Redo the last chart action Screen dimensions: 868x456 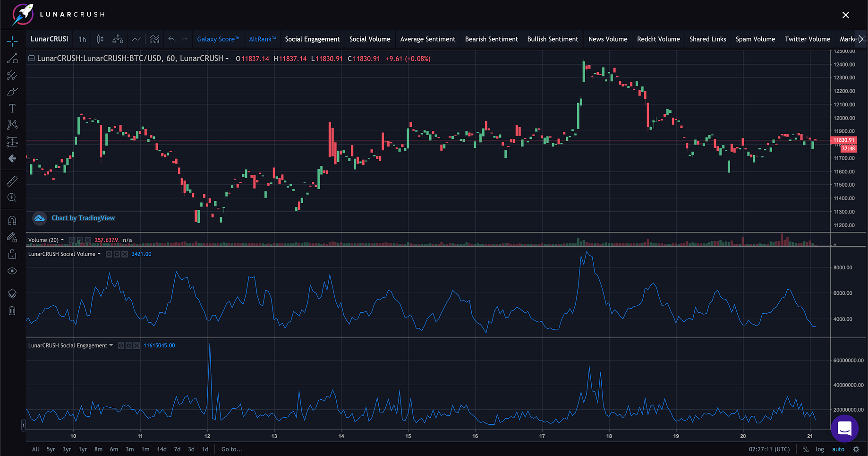[x=185, y=39]
